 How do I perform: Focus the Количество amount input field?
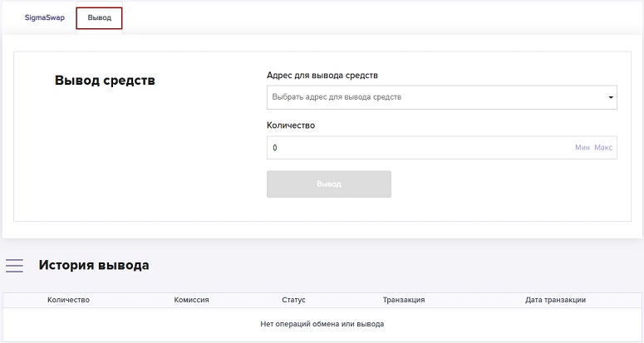pyautogui.click(x=415, y=148)
